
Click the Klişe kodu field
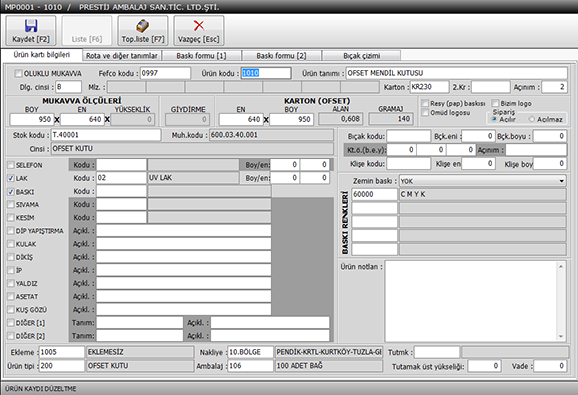tap(409, 163)
